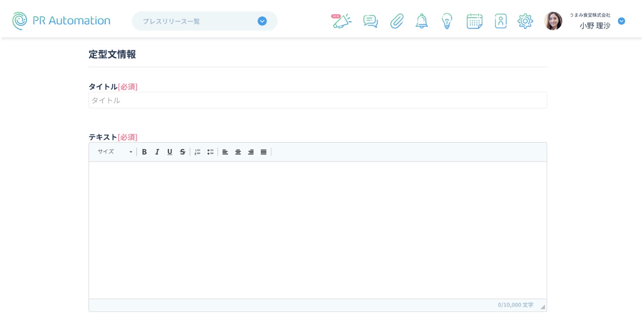This screenshot has width=644, height=334.
Task: Open the contact book icon
Action: pyautogui.click(x=500, y=21)
